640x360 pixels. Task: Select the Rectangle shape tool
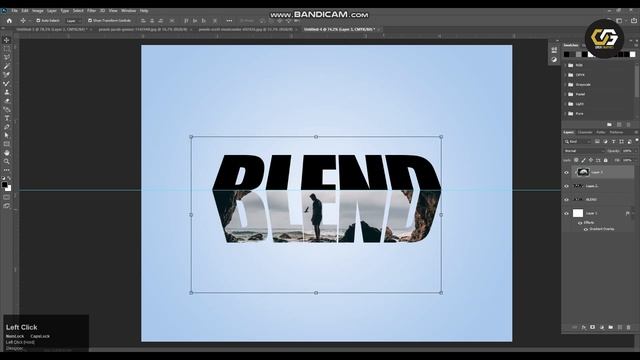tap(7, 144)
